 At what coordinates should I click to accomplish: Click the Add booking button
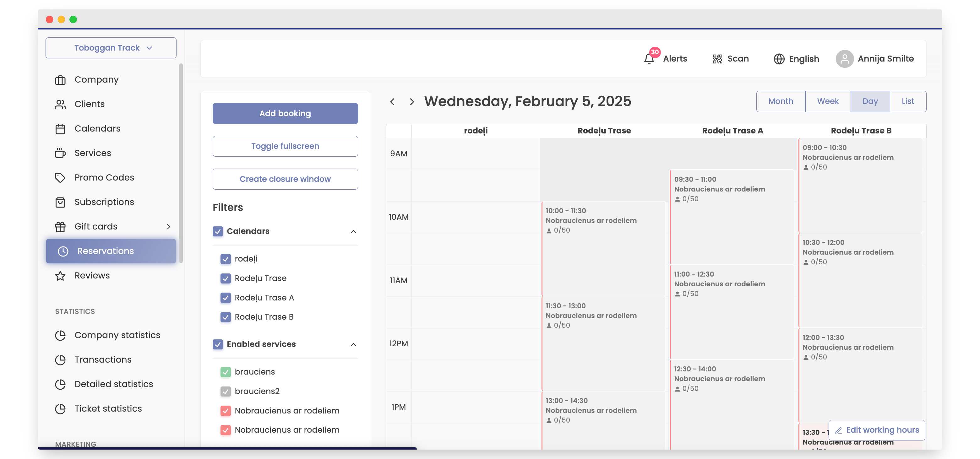coord(285,113)
